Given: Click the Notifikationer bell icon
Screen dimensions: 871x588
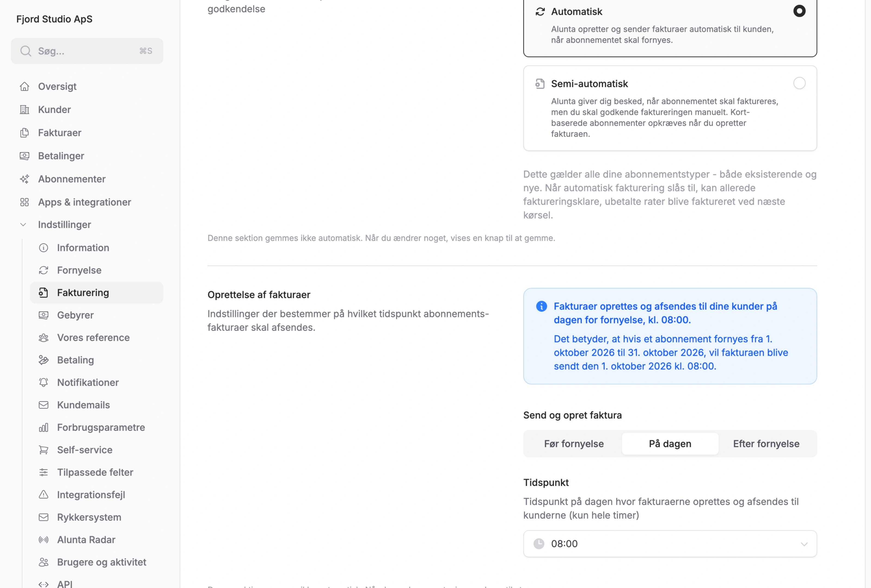Looking at the screenshot, I should (x=44, y=383).
